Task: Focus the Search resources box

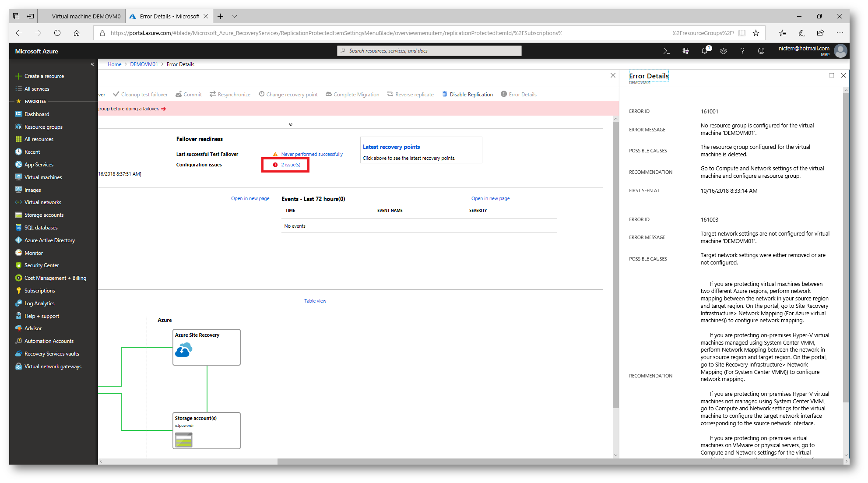Action: click(429, 51)
